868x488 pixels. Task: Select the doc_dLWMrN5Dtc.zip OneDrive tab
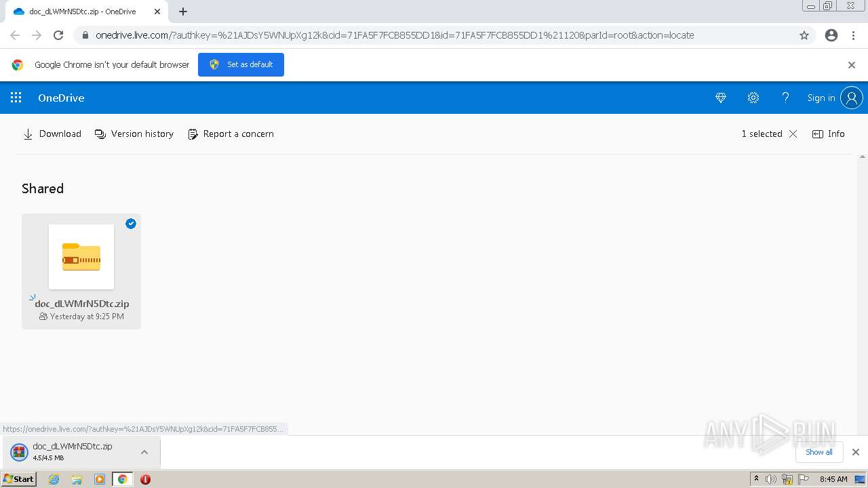click(x=81, y=12)
